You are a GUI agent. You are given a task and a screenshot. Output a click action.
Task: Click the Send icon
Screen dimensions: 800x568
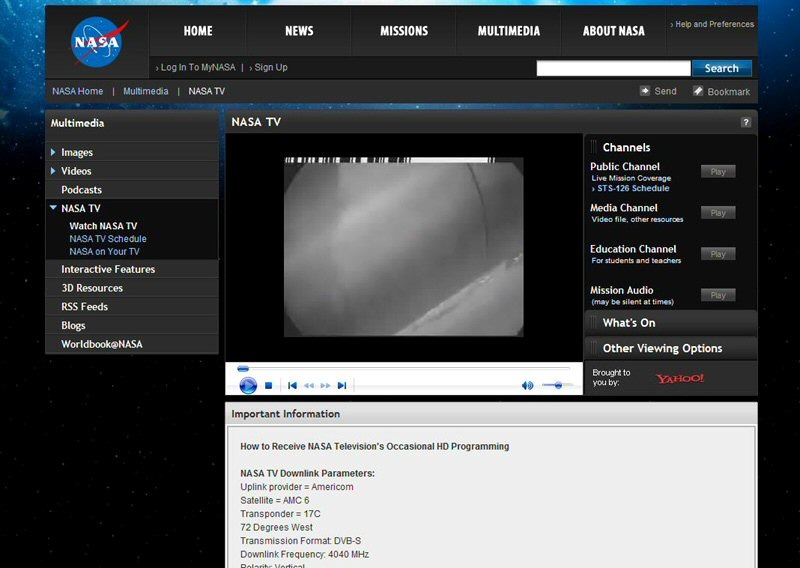pyautogui.click(x=645, y=91)
